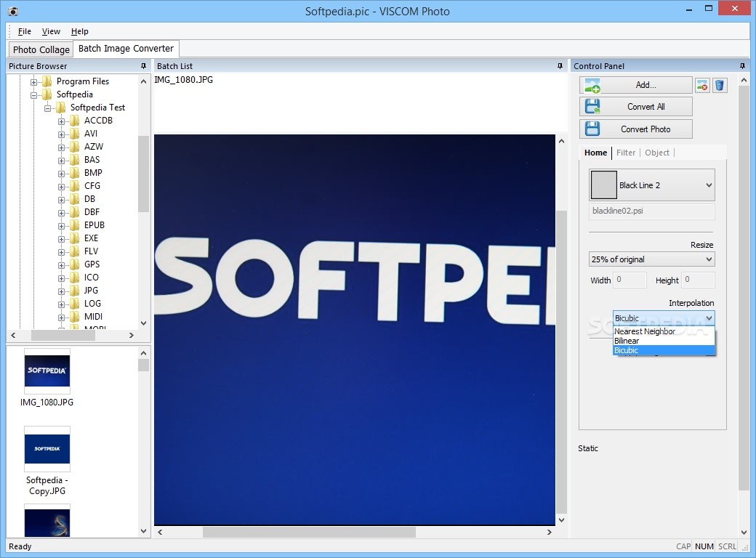Choose Nearest Neighbor interpolation option
This screenshot has height=558, width=756.
pos(645,331)
